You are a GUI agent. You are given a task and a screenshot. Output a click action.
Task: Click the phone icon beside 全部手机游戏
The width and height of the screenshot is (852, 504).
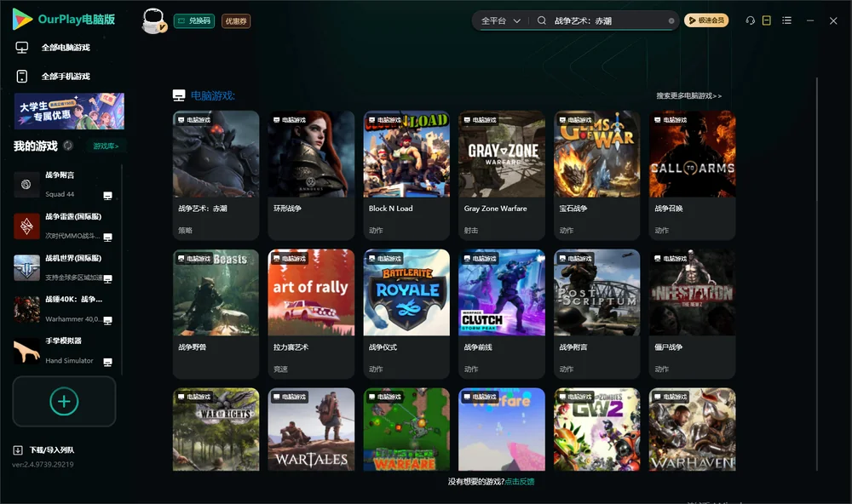coord(22,76)
